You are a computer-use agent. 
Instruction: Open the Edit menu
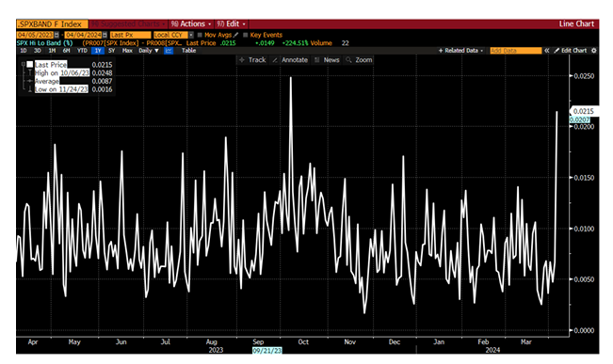[x=232, y=24]
